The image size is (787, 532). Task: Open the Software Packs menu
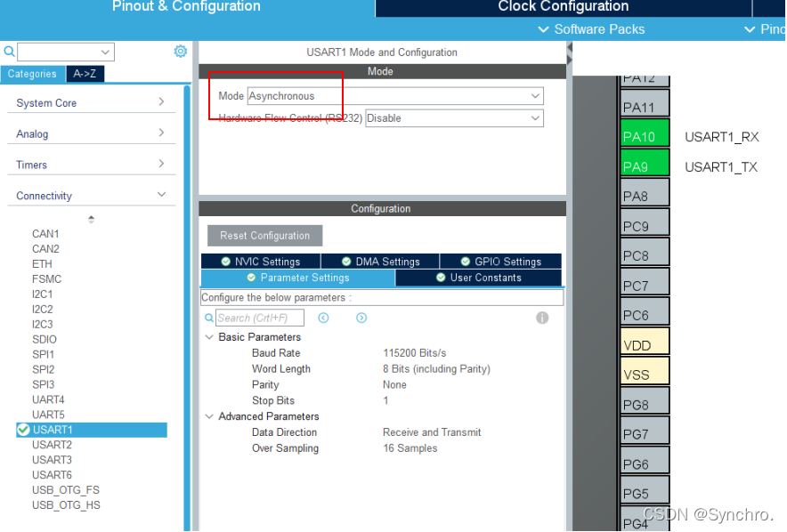click(x=591, y=29)
